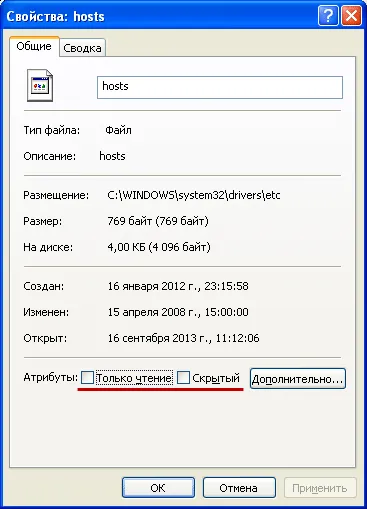
Task: Click the 4,00 КБ (4 096 байт) value
Action: [x=159, y=247]
